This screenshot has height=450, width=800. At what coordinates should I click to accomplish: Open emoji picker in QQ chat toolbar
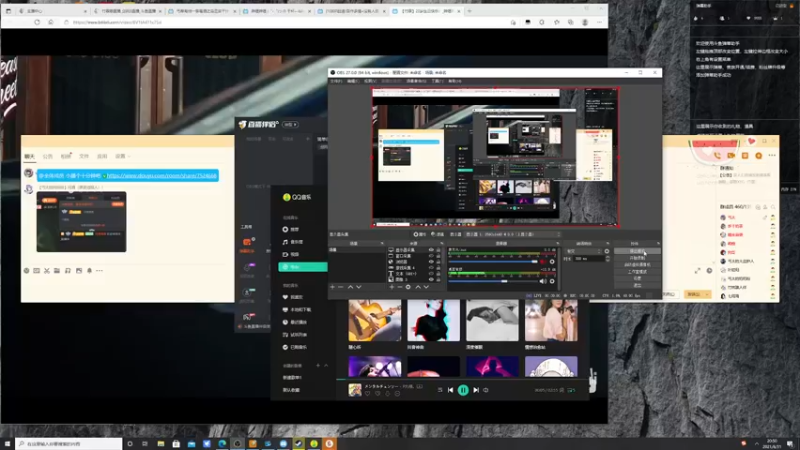[27, 270]
